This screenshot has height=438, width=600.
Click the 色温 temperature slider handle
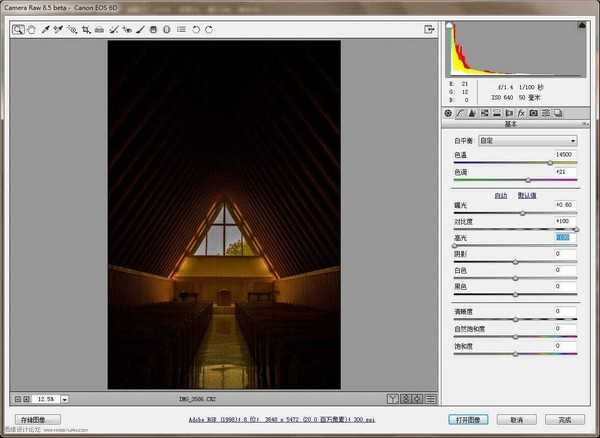coord(550,162)
